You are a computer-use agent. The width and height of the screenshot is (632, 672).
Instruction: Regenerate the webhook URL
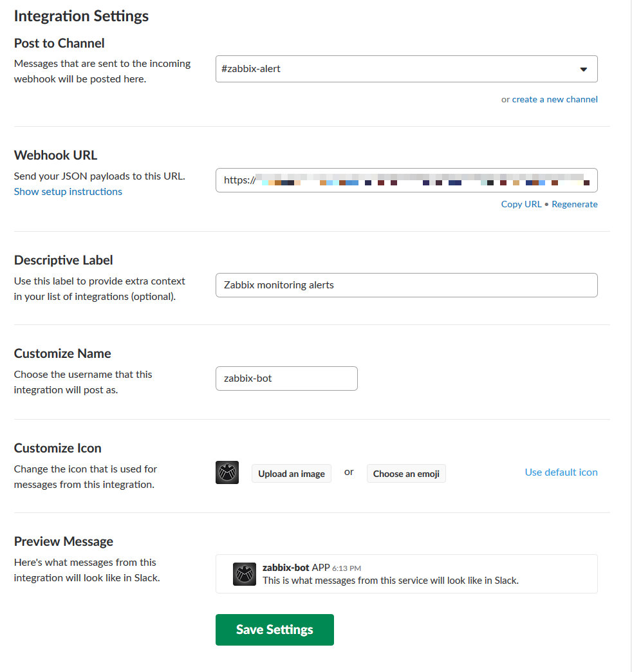[x=574, y=205]
